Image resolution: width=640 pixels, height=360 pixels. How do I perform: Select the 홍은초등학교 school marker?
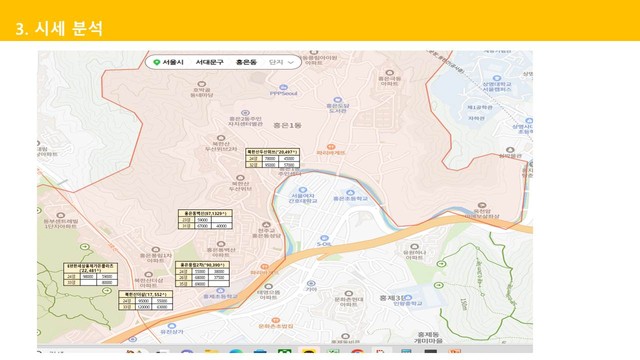pos(350,193)
